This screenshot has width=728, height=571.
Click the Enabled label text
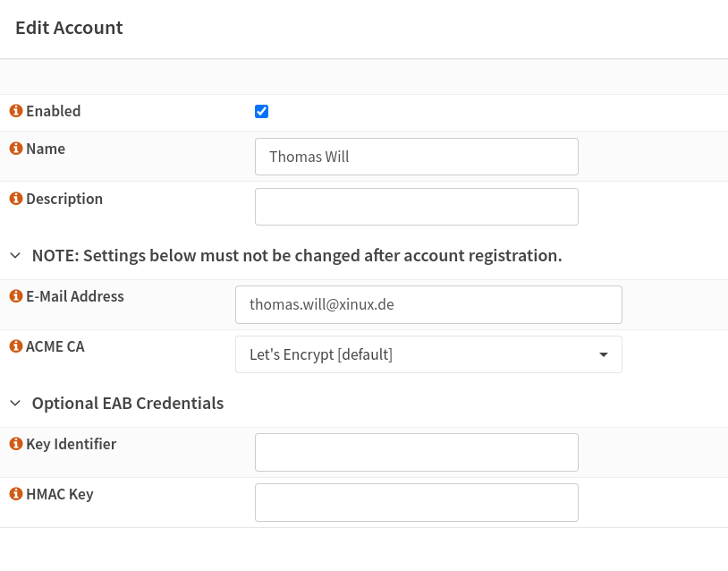[x=54, y=111]
